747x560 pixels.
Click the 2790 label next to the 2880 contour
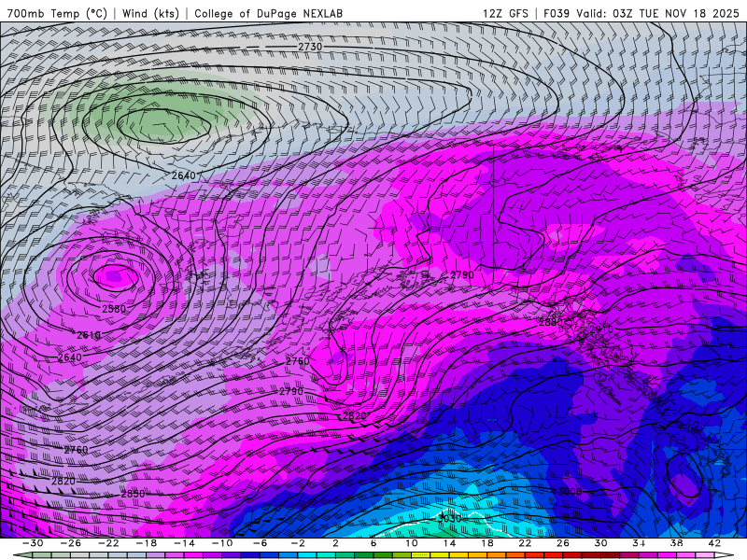point(462,274)
